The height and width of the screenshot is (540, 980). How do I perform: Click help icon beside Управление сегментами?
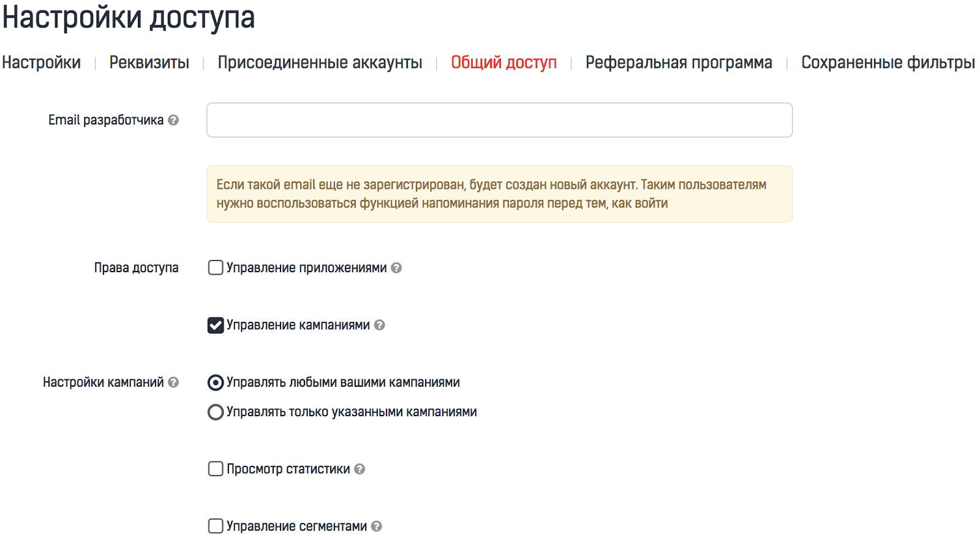[x=377, y=526]
